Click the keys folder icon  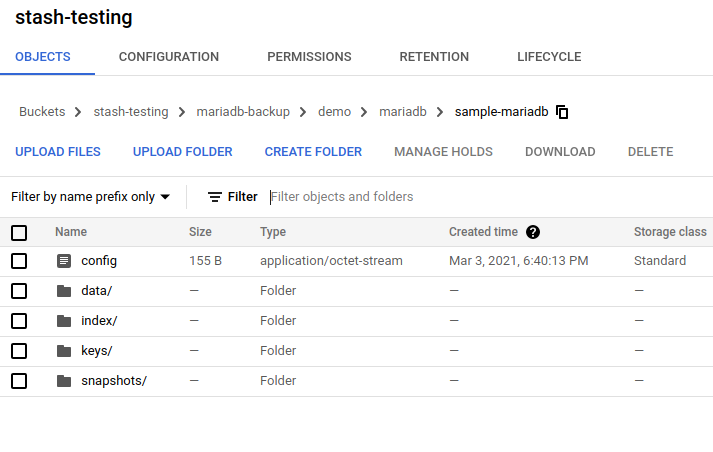(64, 351)
